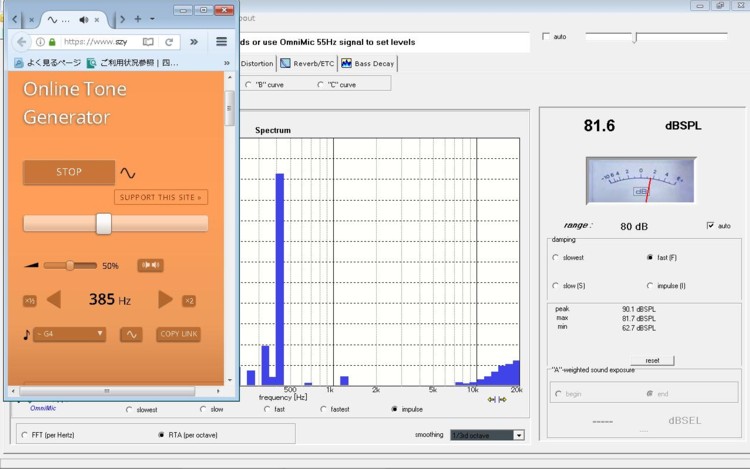
Task: Click the site information circle icon
Action: tap(41, 42)
